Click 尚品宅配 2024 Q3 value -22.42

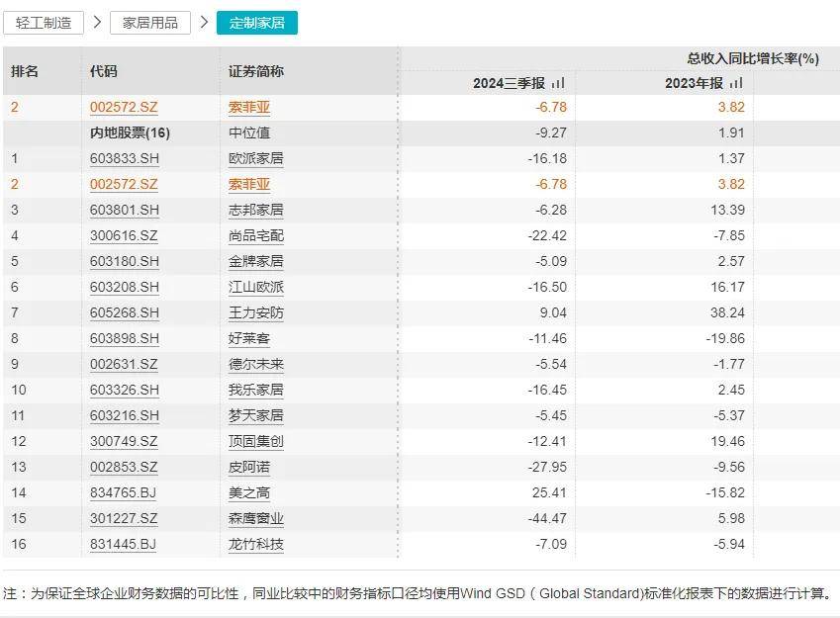click(547, 235)
